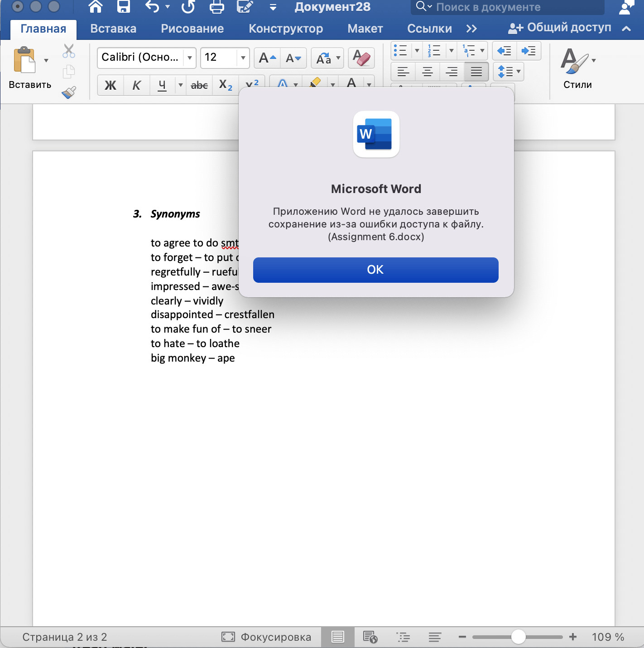Viewport: 644px width, 648px height.
Task: Click the Cut scissors icon
Action: (x=69, y=51)
